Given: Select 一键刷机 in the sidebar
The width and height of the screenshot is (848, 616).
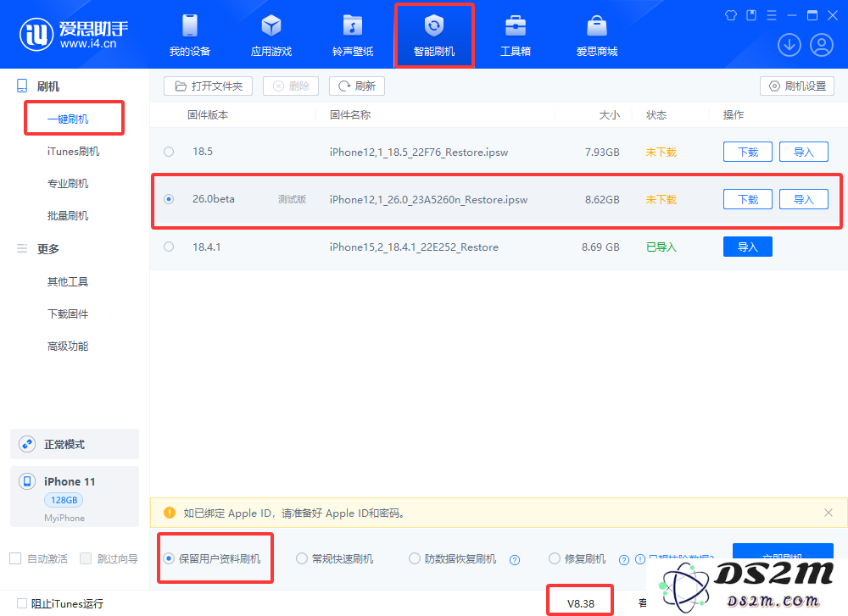Looking at the screenshot, I should tap(68, 119).
